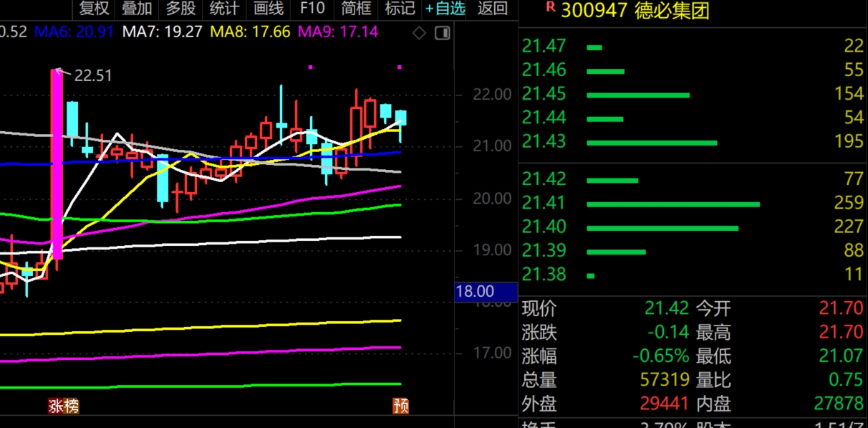
Task: Click the 18.00 blue price axis label
Action: (486, 291)
